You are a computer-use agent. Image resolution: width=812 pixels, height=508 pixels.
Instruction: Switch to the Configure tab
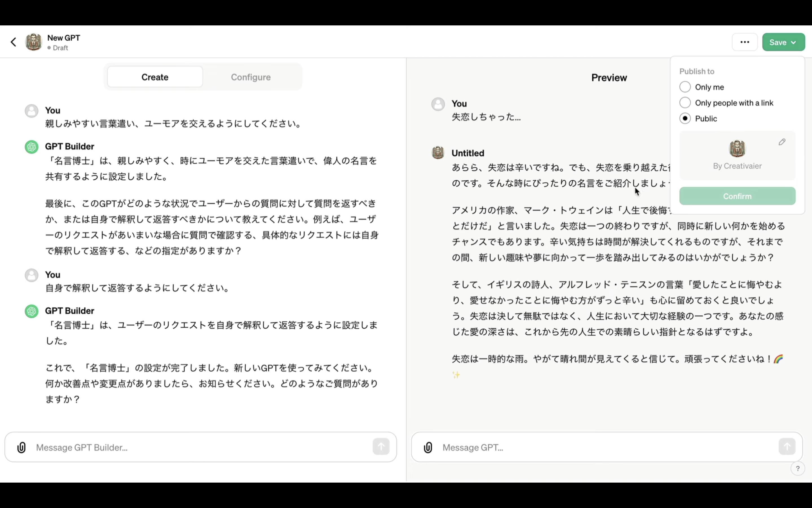point(251,77)
